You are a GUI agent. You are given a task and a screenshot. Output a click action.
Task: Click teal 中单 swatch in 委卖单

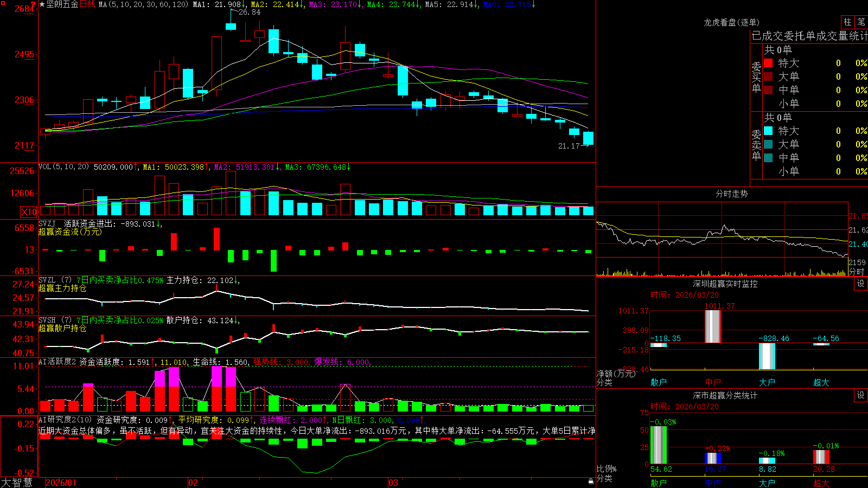pos(768,158)
